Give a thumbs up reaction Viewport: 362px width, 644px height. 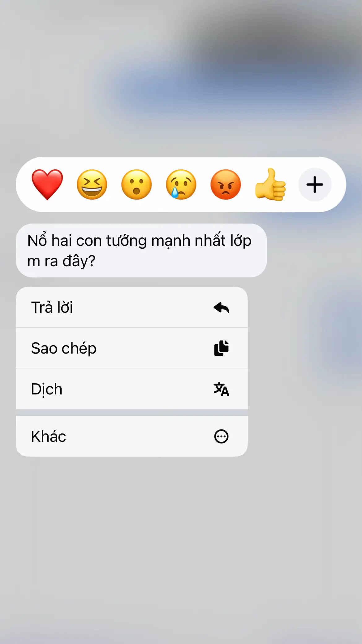point(270,185)
